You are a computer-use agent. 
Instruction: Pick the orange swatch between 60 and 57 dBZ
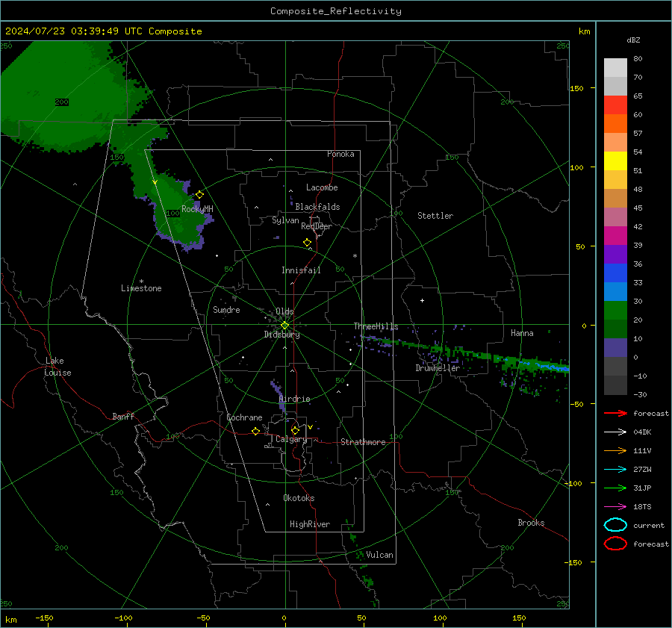point(615,123)
